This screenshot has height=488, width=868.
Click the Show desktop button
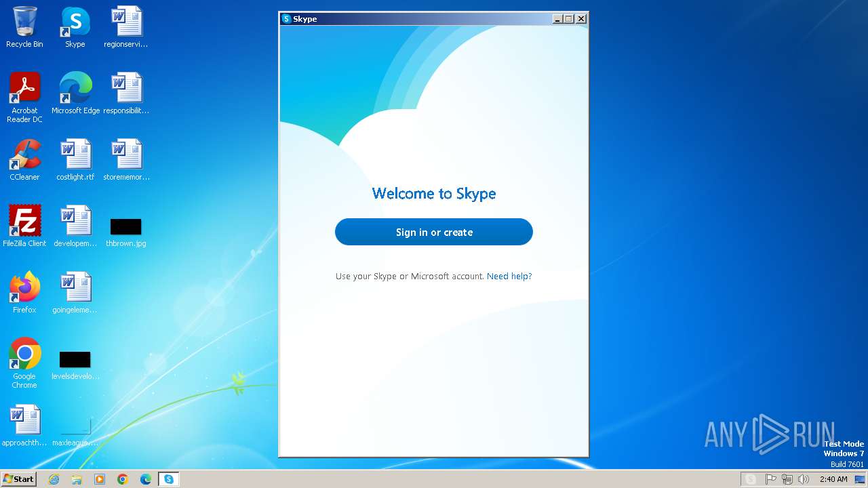click(860, 479)
